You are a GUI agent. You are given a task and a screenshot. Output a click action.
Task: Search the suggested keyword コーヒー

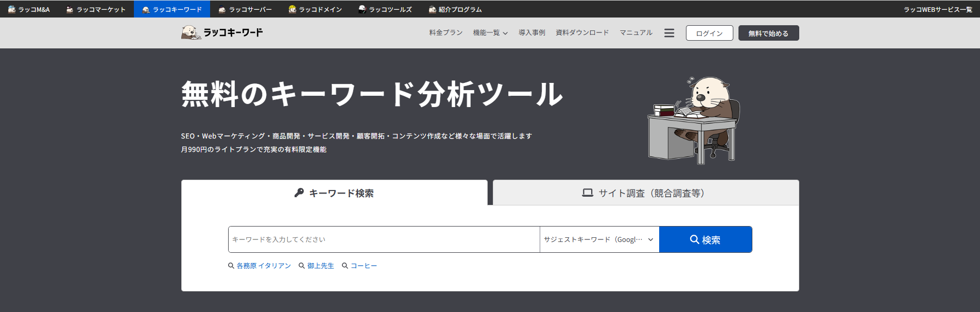(364, 266)
